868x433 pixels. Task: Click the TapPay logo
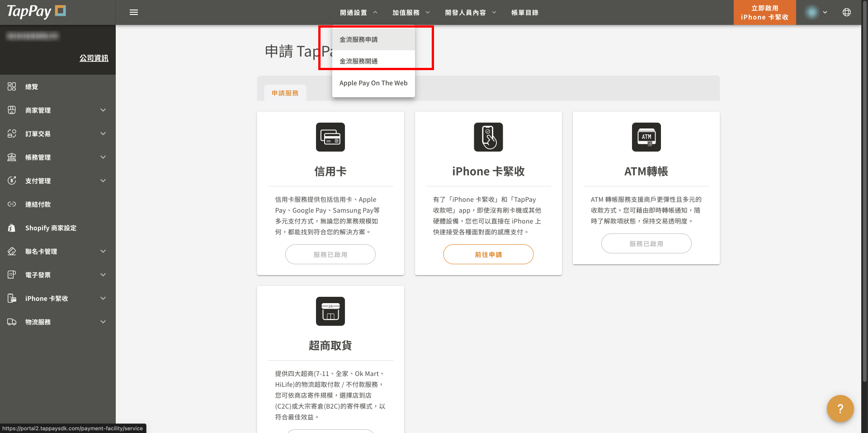click(36, 12)
